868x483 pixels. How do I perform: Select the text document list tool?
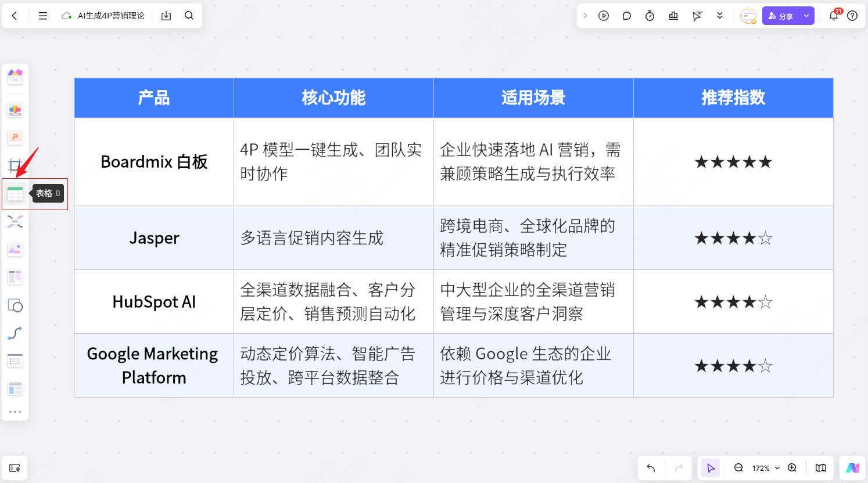click(x=15, y=361)
